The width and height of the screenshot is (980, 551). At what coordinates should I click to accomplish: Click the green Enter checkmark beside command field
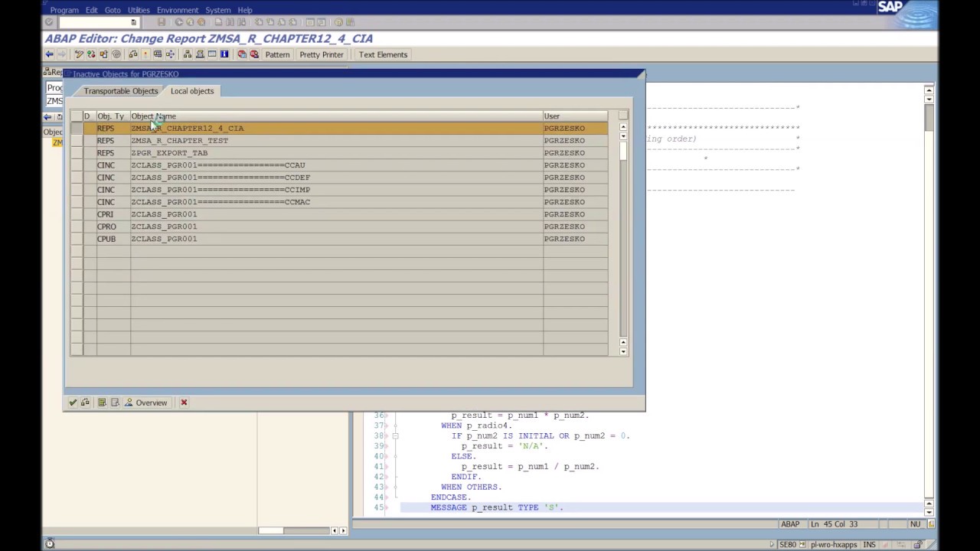click(49, 22)
